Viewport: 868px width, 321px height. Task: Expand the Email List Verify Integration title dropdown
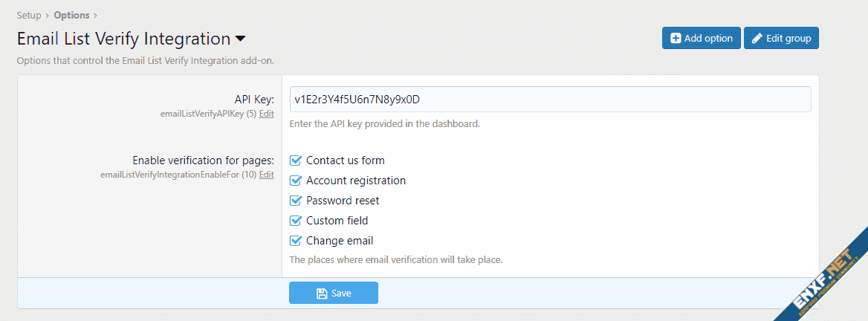pyautogui.click(x=241, y=39)
